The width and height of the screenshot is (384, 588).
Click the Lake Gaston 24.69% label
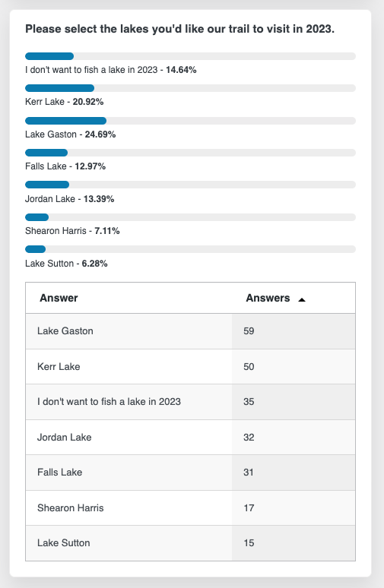[x=70, y=134]
